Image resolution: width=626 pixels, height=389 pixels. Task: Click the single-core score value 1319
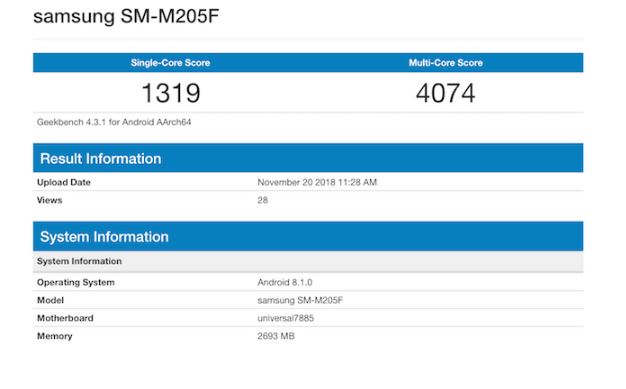[171, 93]
